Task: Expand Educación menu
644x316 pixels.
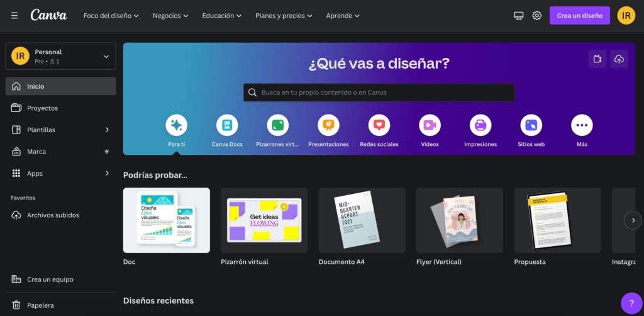Action: [x=221, y=16]
